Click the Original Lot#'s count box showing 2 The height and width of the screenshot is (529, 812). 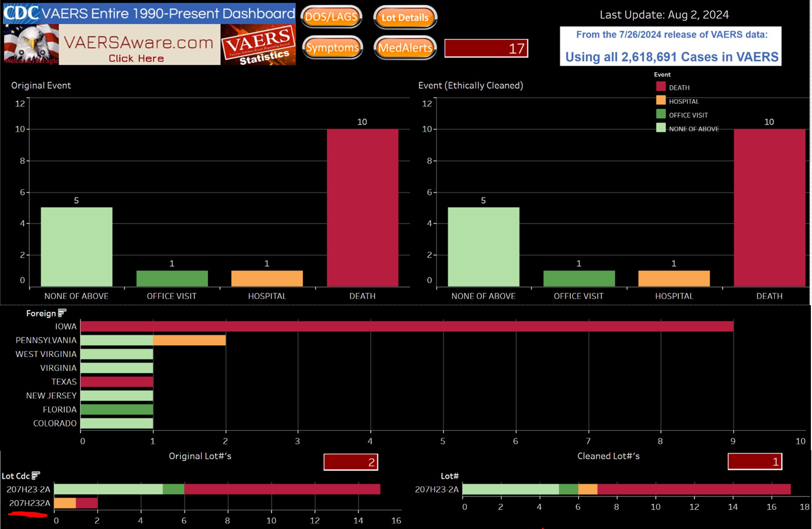click(351, 462)
